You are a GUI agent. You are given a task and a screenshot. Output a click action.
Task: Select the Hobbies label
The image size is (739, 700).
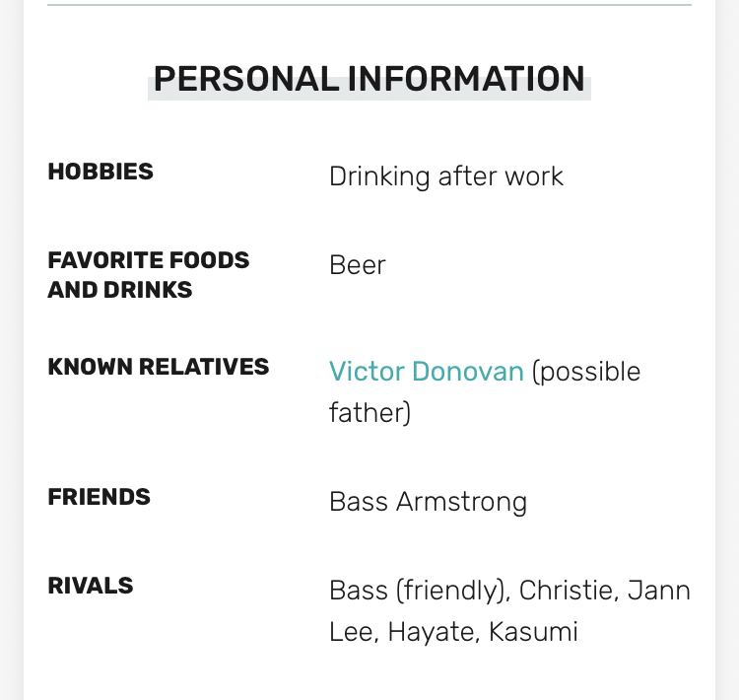tap(101, 172)
